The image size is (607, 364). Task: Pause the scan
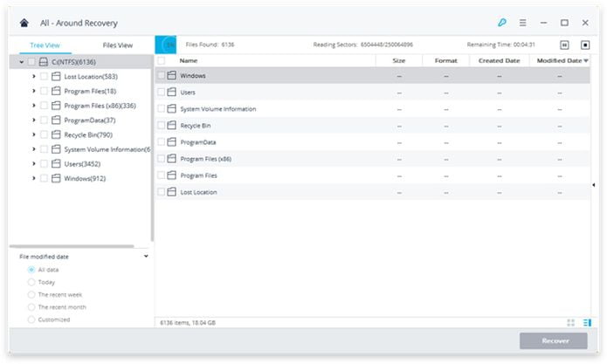tap(564, 45)
